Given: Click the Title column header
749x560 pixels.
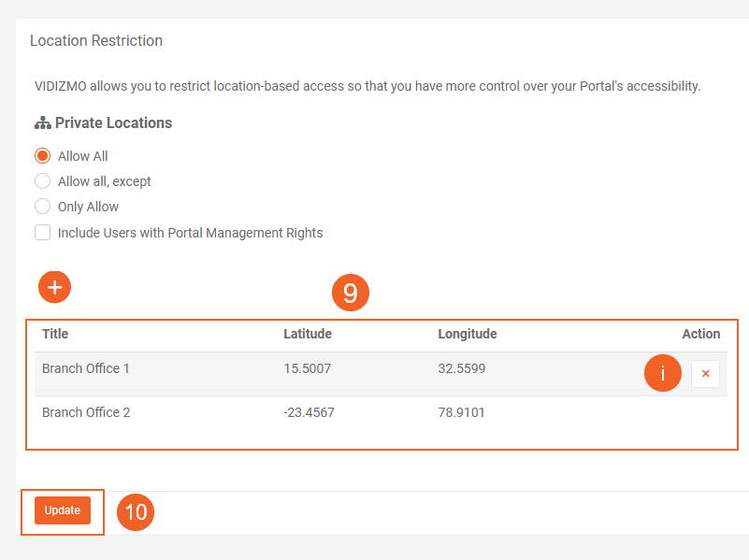Looking at the screenshot, I should [x=55, y=334].
